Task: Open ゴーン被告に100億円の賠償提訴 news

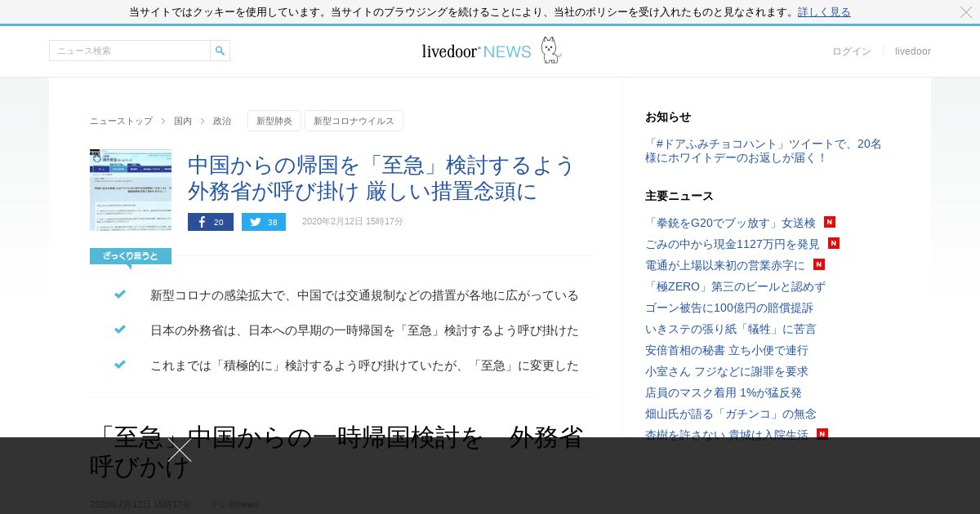Action: pos(729,308)
